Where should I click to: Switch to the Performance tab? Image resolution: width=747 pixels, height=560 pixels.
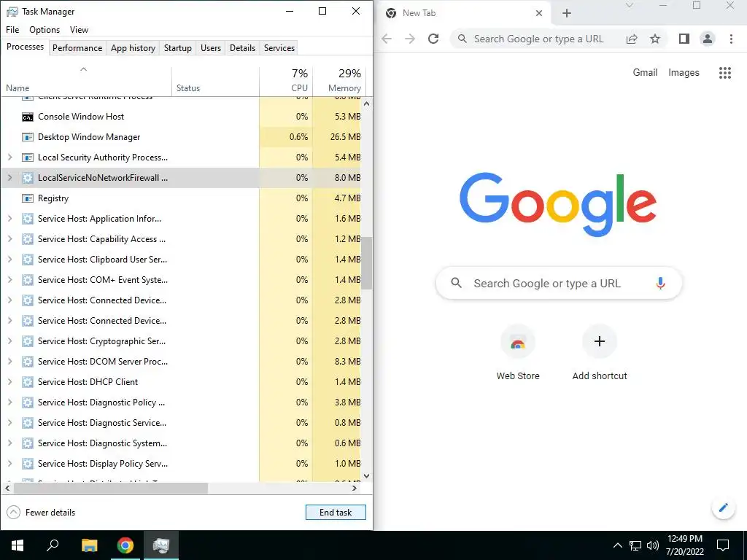pyautogui.click(x=77, y=48)
